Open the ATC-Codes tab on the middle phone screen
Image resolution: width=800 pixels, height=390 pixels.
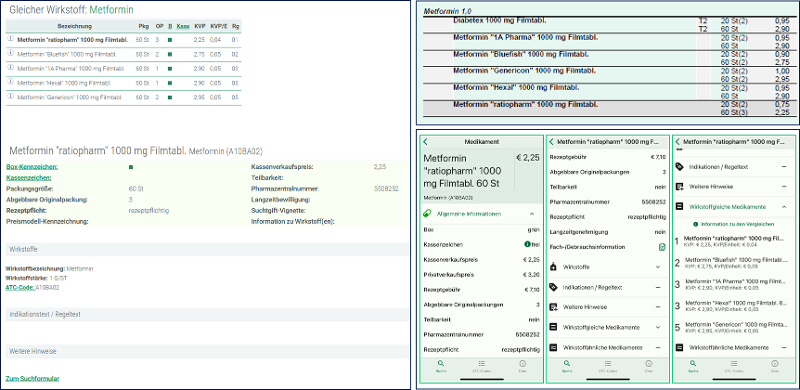(608, 366)
